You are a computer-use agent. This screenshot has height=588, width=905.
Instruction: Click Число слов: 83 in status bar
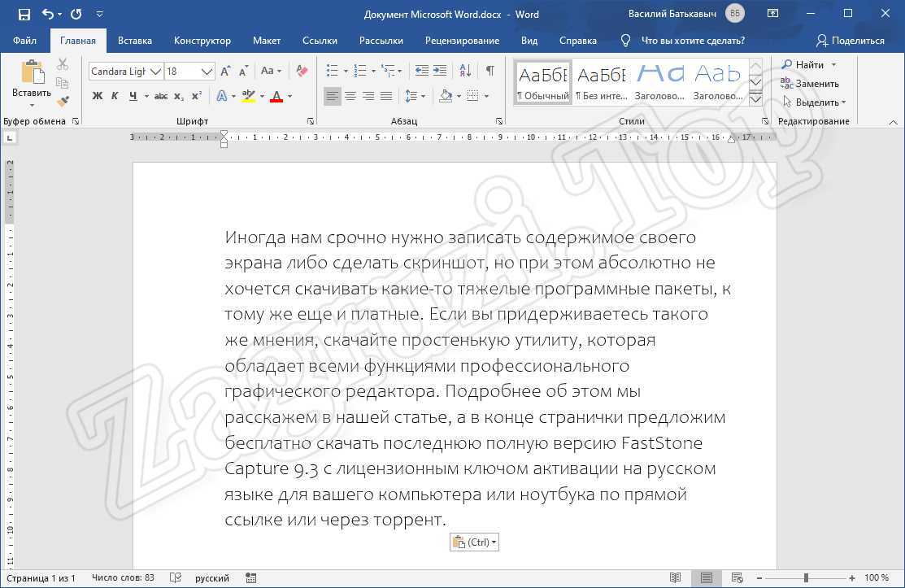coord(123,577)
